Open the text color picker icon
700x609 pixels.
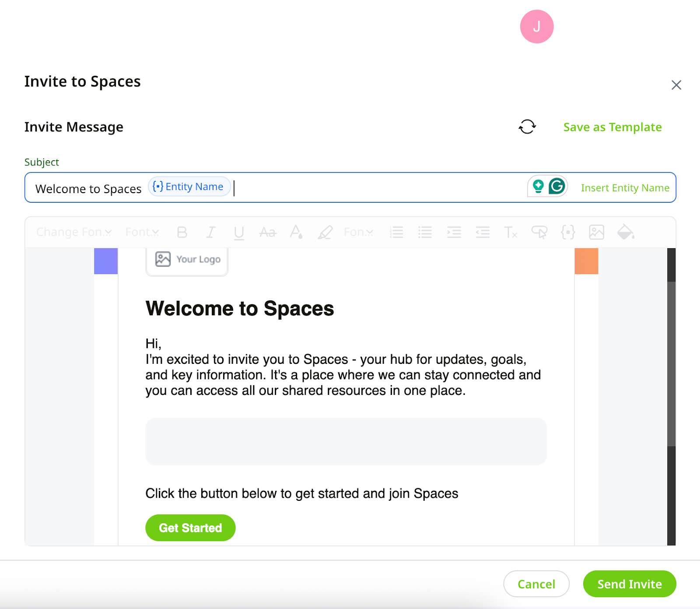coord(296,232)
